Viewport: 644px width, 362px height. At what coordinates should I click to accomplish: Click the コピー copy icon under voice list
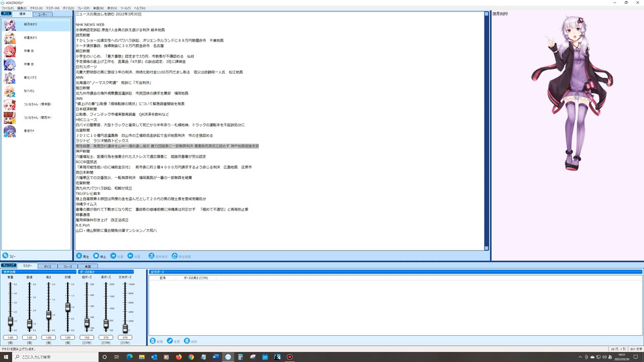(5, 255)
